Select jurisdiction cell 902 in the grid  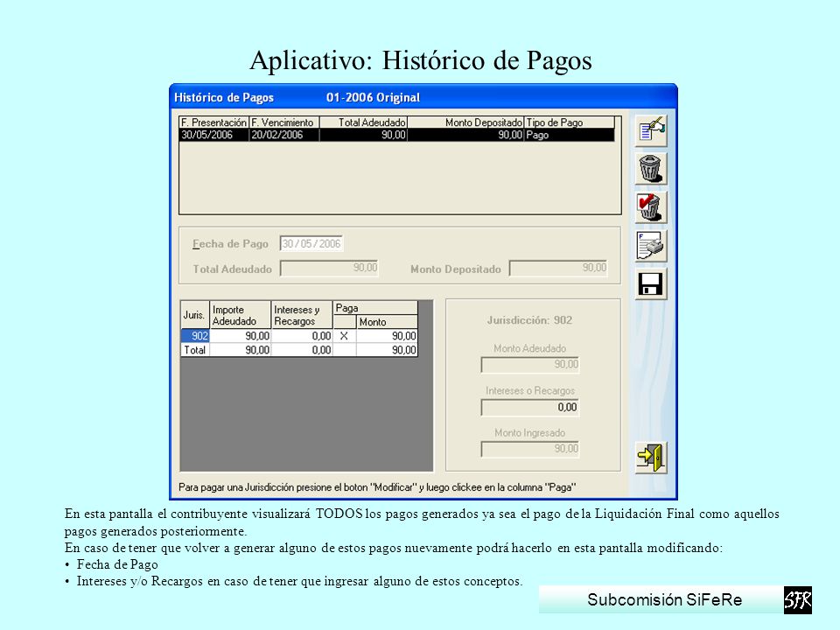pyautogui.click(x=195, y=336)
